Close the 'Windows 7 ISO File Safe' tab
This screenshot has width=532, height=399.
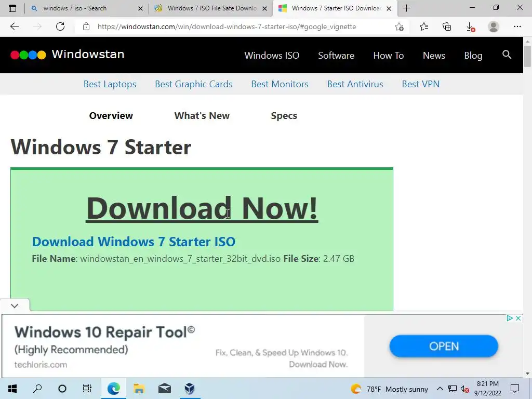[x=264, y=8]
